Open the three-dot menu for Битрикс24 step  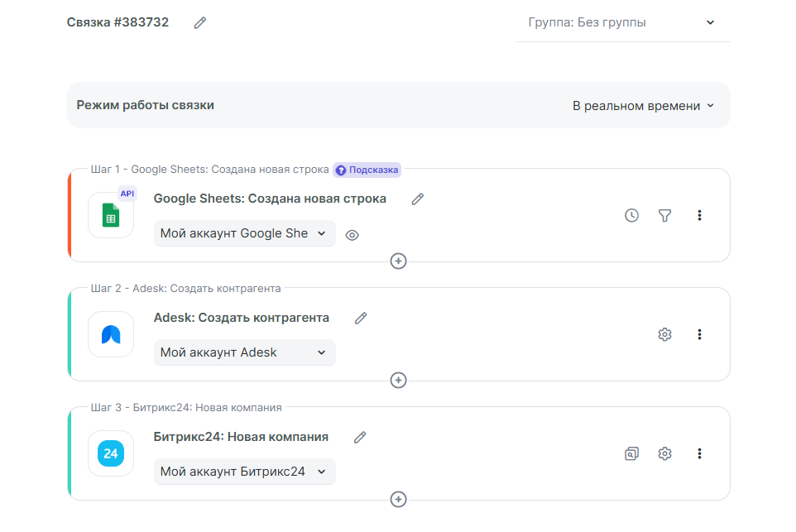699,454
